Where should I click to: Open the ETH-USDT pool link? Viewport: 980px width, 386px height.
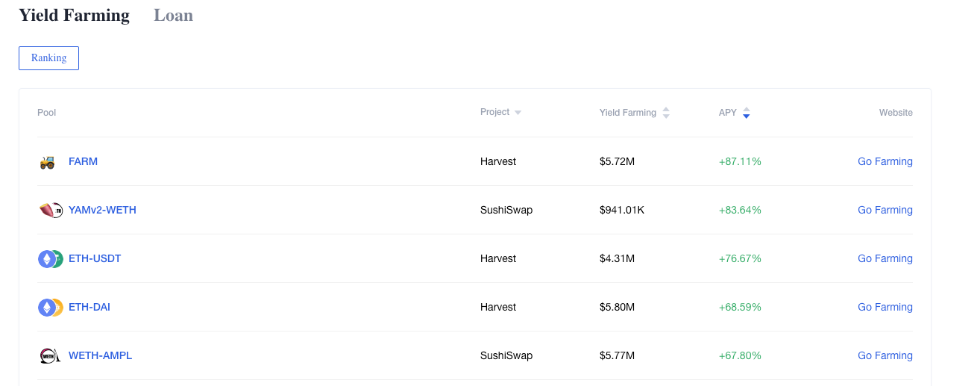[95, 258]
